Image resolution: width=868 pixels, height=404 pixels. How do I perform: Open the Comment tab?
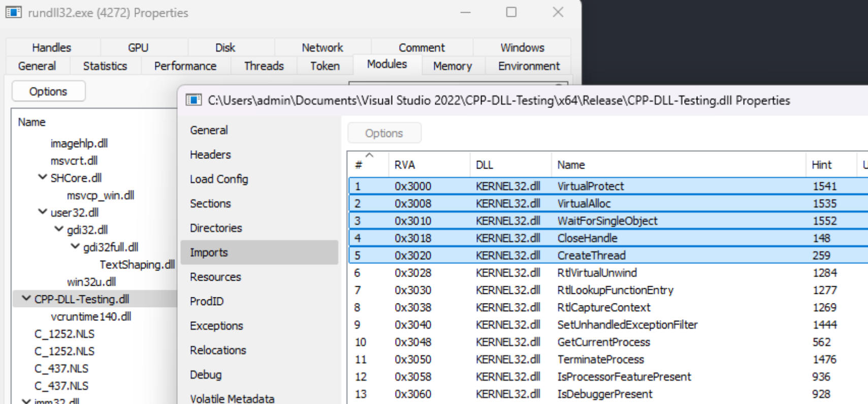tap(422, 47)
